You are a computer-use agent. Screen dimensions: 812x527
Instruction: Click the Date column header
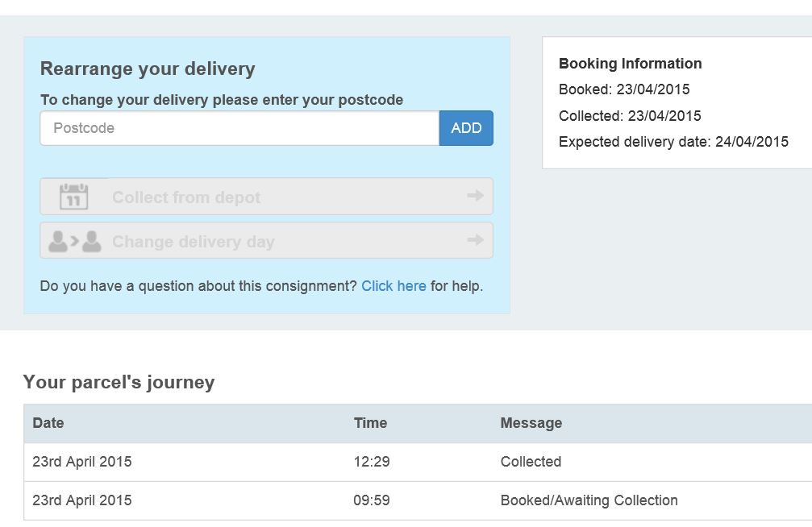click(48, 423)
